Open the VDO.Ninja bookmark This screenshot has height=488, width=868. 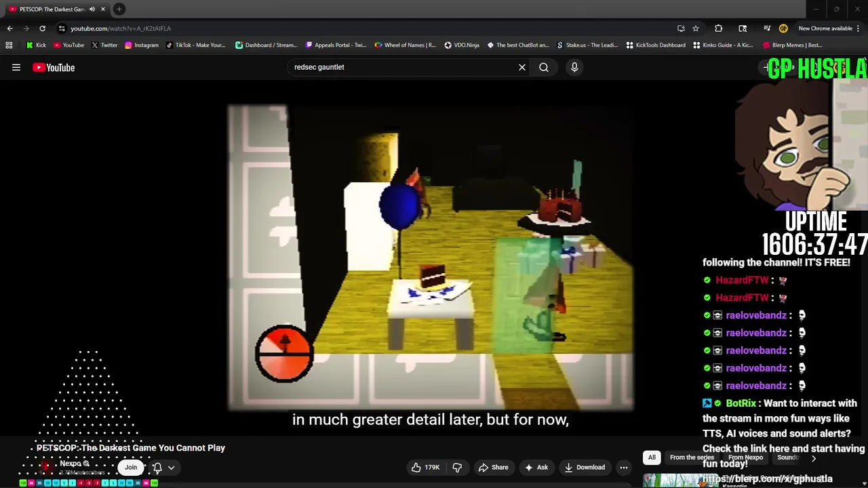click(462, 45)
